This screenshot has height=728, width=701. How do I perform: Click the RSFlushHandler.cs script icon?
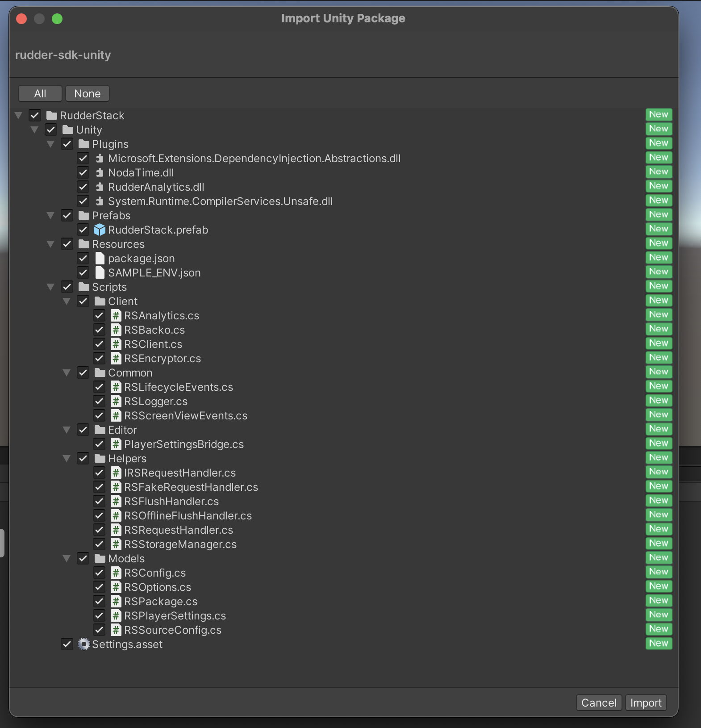pyautogui.click(x=116, y=502)
